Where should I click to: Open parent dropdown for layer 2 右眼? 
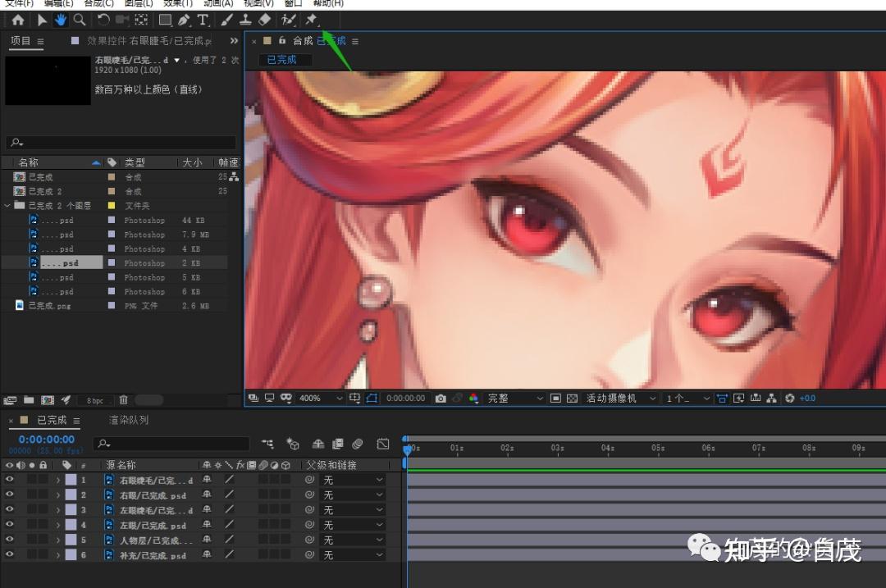353,495
